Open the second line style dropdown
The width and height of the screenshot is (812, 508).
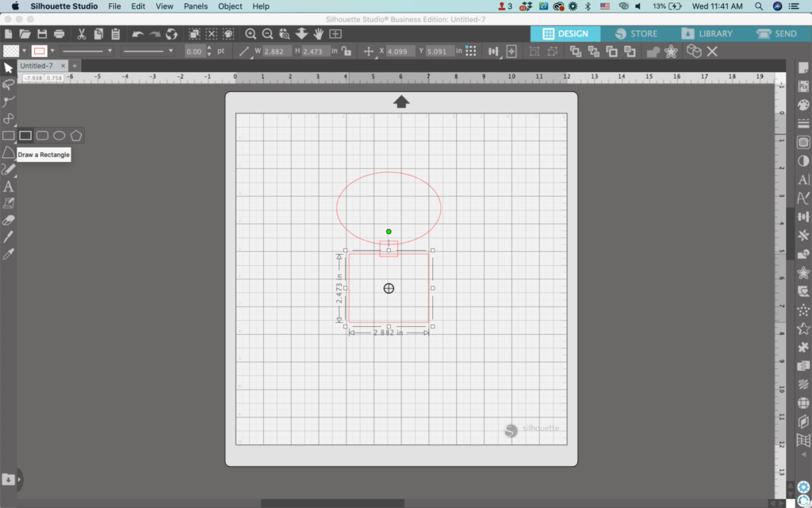(147, 51)
